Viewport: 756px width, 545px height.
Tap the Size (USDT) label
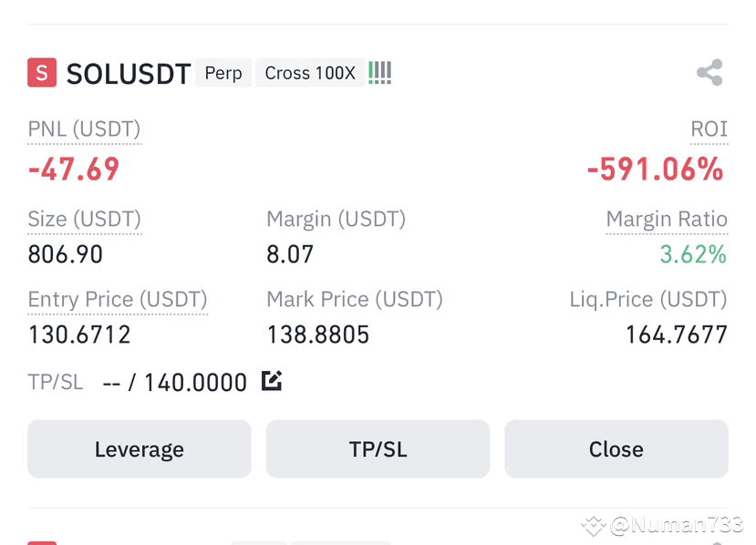coord(85,220)
